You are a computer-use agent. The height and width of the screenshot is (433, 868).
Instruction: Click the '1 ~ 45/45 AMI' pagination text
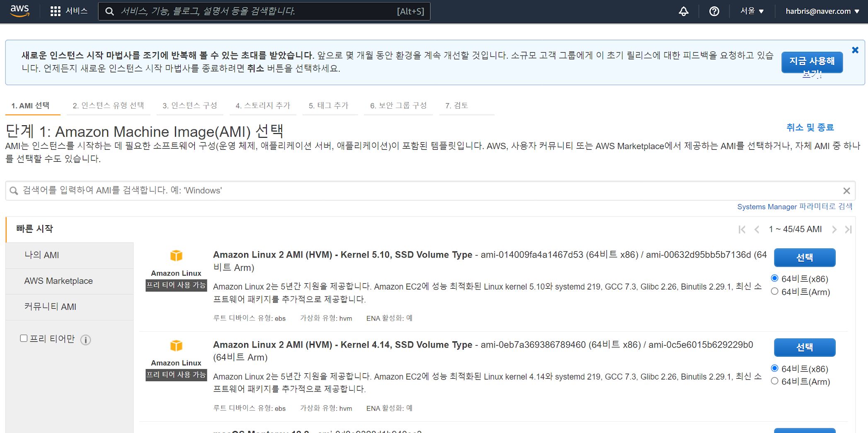[x=795, y=229]
